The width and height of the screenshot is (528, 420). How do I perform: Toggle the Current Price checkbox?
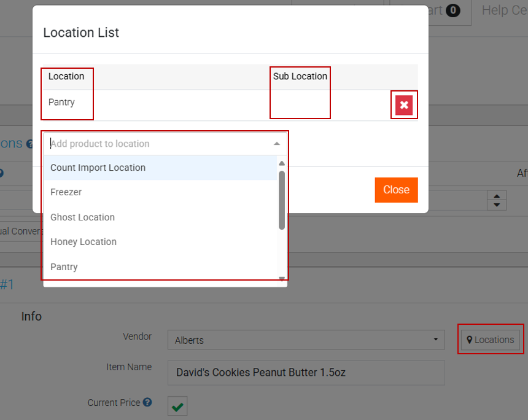pyautogui.click(x=177, y=406)
